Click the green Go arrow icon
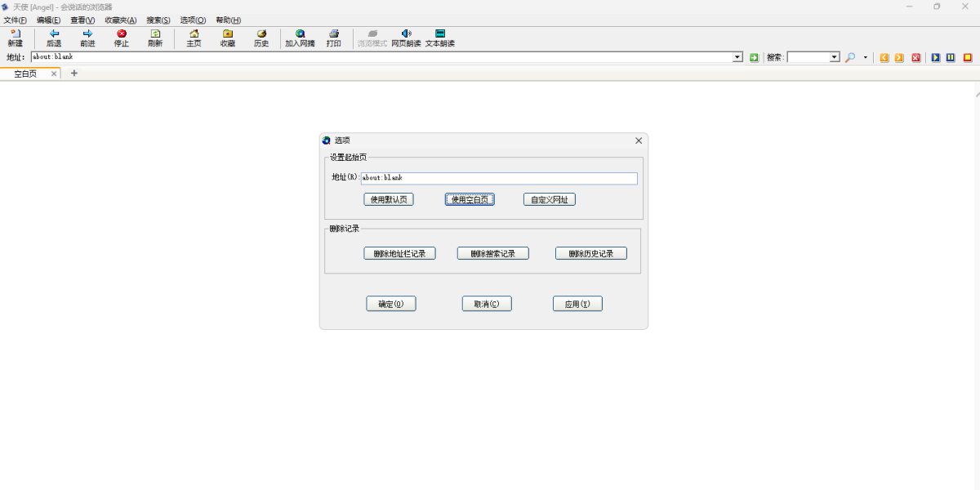This screenshot has height=490, width=980. point(754,57)
